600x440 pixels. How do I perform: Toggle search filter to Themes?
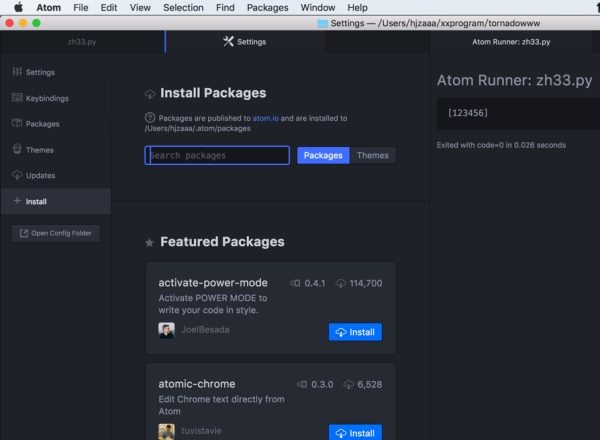coord(372,155)
